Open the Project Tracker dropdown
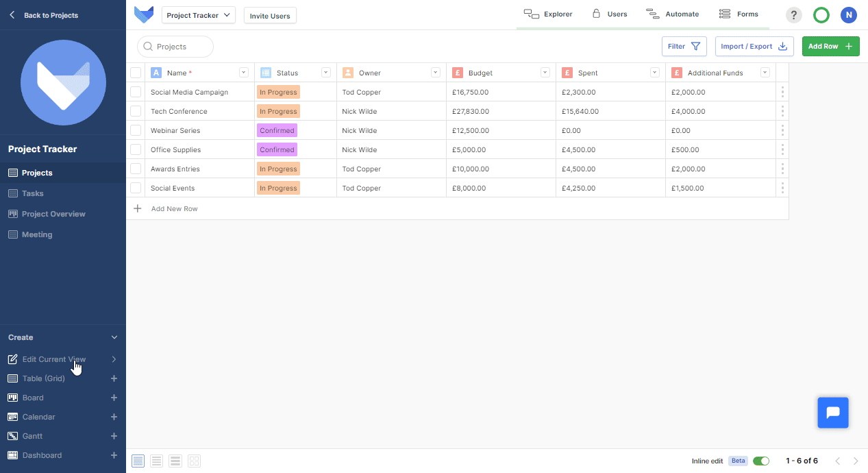Screen dimensions: 868x473 click(x=199, y=15)
